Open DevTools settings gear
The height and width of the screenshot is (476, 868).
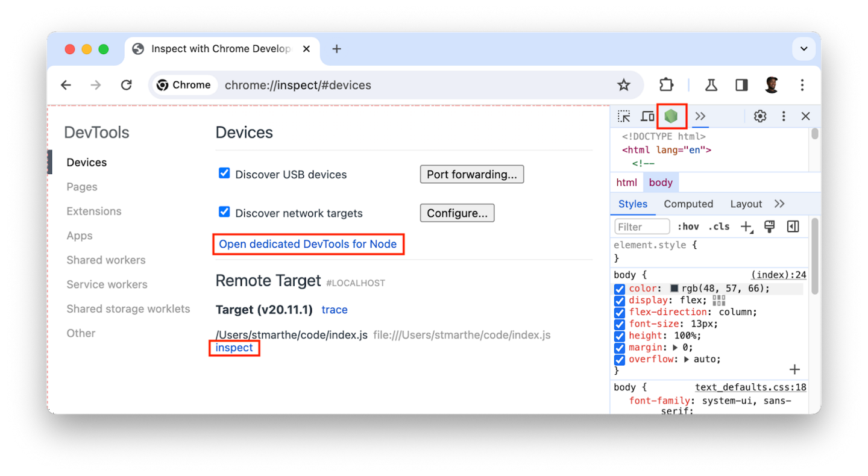[760, 116]
